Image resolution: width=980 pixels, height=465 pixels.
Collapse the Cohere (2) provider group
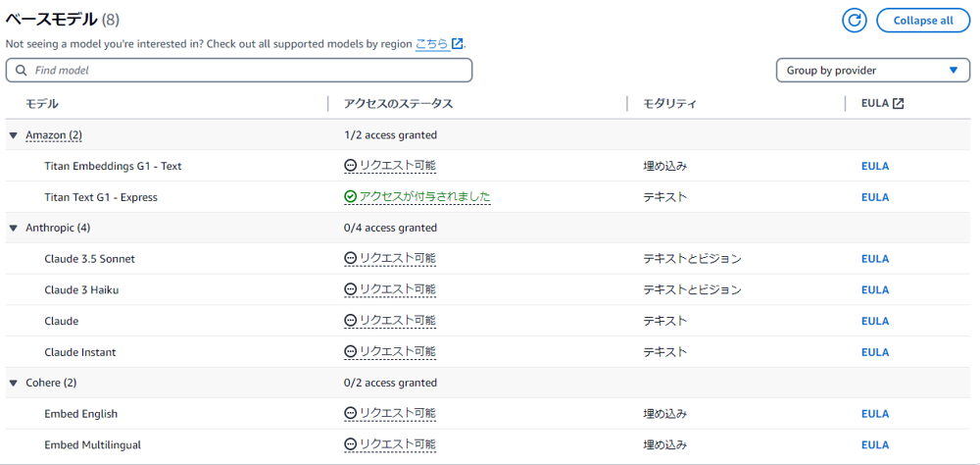[x=13, y=383]
